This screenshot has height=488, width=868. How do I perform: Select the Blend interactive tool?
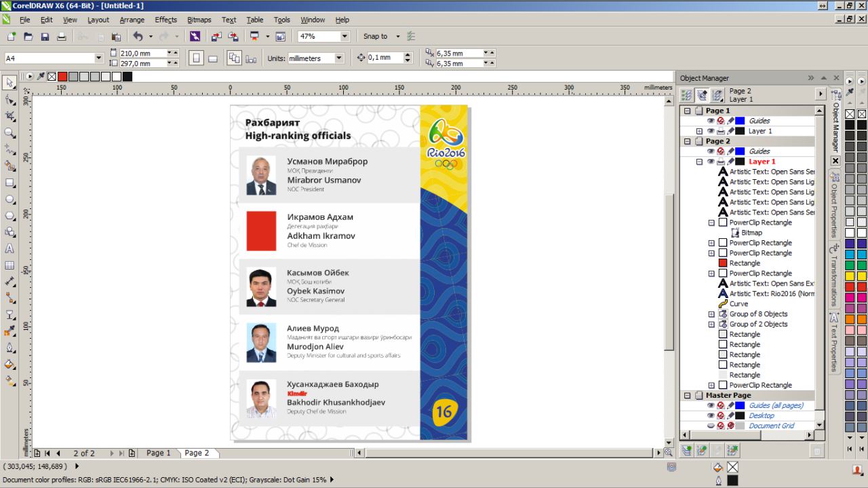click(x=9, y=315)
